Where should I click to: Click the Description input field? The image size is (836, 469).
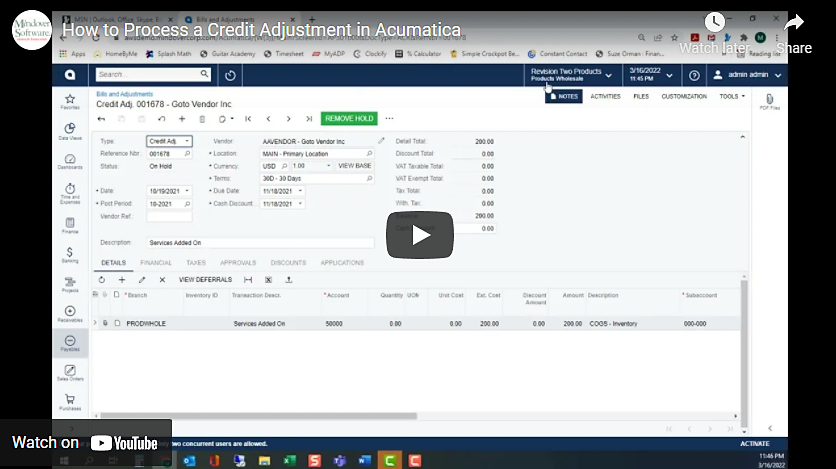coord(260,242)
